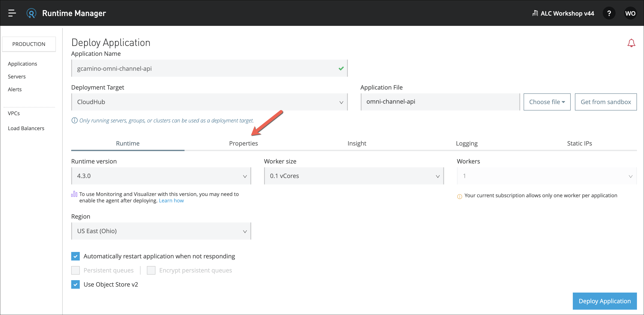Click the Get from sandbox button
644x315 pixels.
606,102
